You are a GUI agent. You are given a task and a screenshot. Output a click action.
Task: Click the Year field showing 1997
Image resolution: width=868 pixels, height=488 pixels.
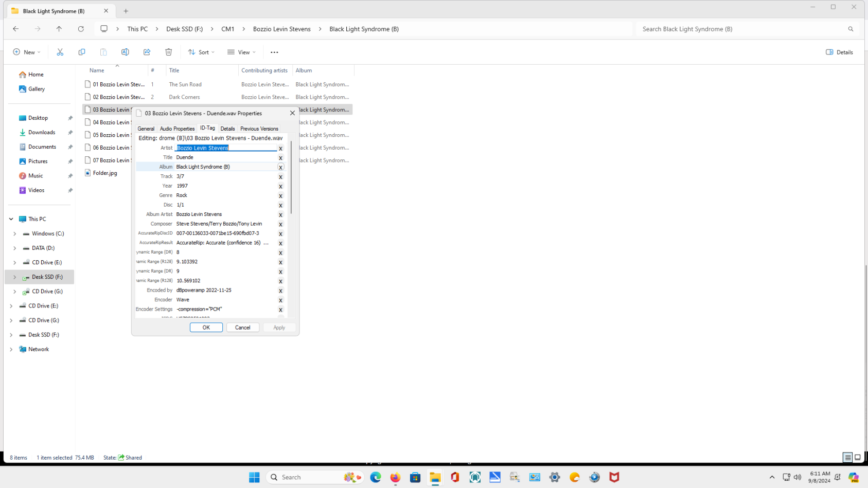[225, 186]
